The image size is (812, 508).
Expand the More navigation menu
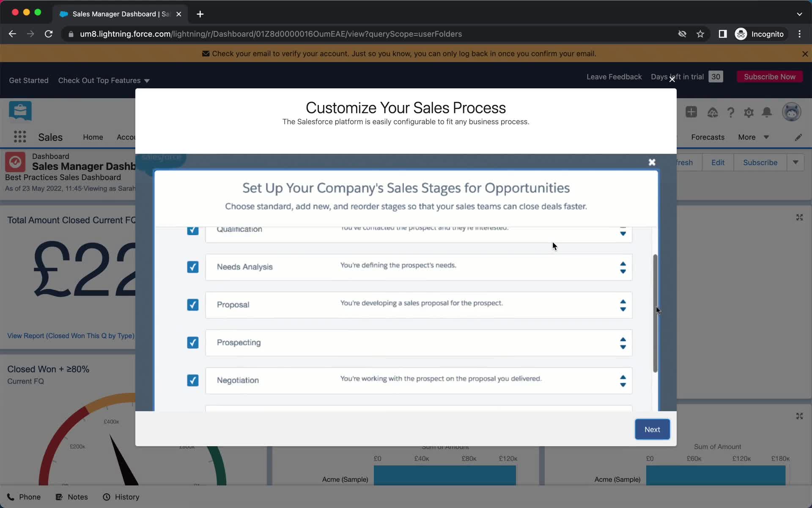(753, 137)
